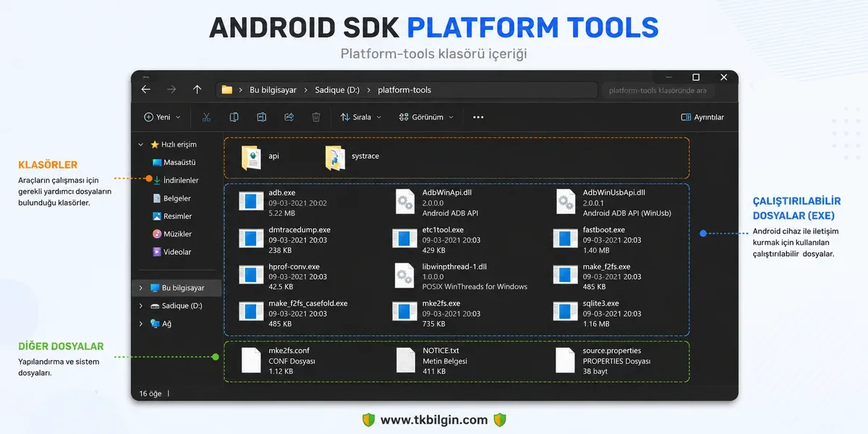Select the NOTICE.txt document icon
The height and width of the screenshot is (434, 868).
[x=405, y=361]
